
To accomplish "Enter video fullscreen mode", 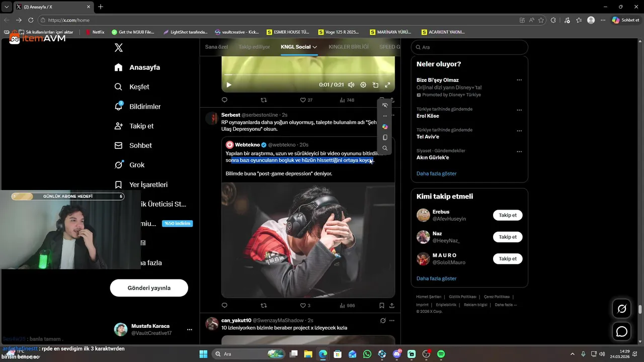I will (387, 85).
